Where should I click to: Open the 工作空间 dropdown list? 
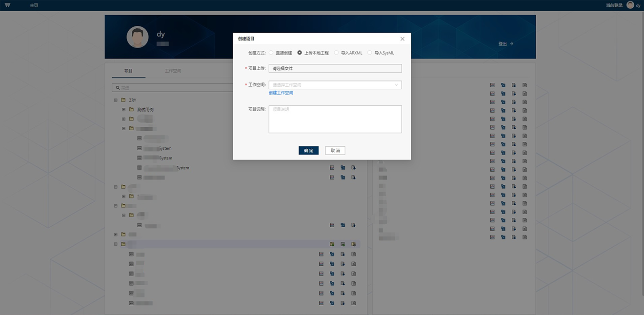tap(335, 85)
